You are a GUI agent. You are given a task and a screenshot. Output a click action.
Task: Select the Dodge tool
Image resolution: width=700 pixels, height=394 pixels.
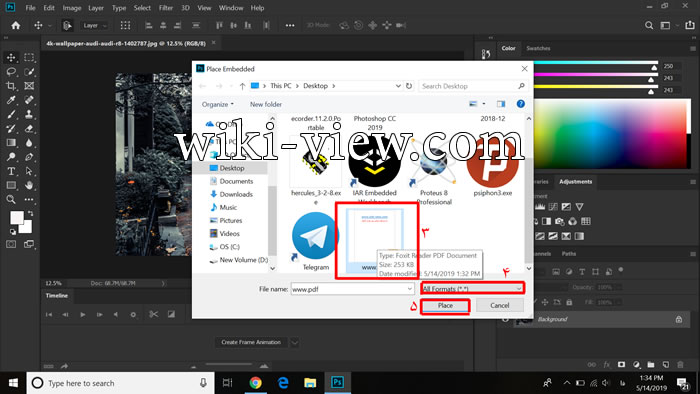coord(11,157)
